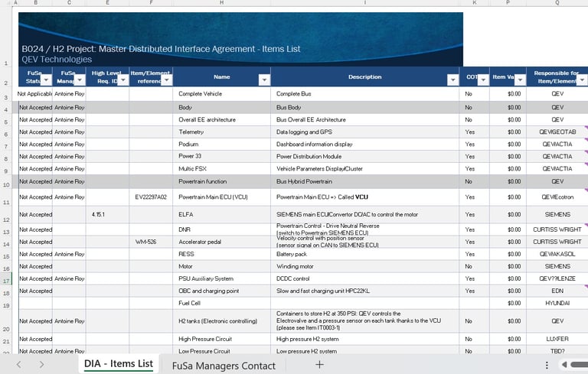Select the 'Not Applicable' status cell
588x374 pixels.
[35, 93]
